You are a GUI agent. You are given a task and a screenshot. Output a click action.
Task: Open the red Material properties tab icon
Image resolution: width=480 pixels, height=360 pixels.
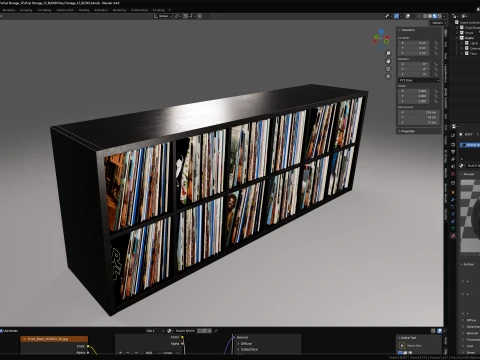453,236
